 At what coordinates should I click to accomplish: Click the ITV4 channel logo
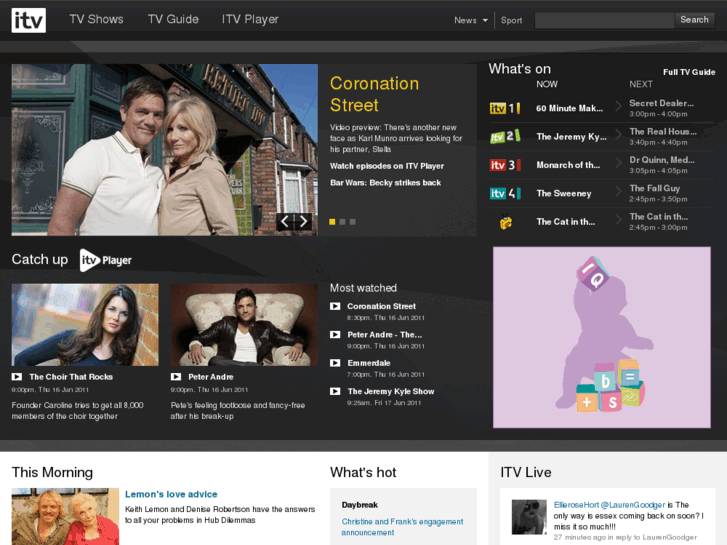point(505,193)
